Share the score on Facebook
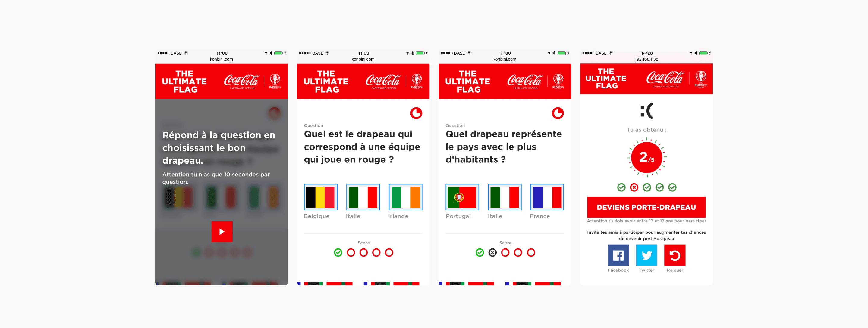Image resolution: width=868 pixels, height=328 pixels. click(618, 255)
